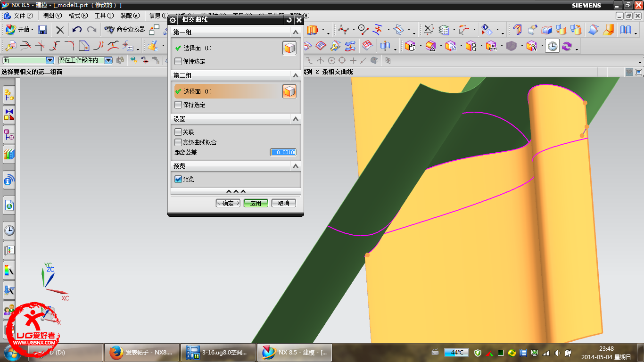Image resolution: width=644 pixels, height=362 pixels.
Task: Click the circle with line curve icon
Action: (x=363, y=30)
